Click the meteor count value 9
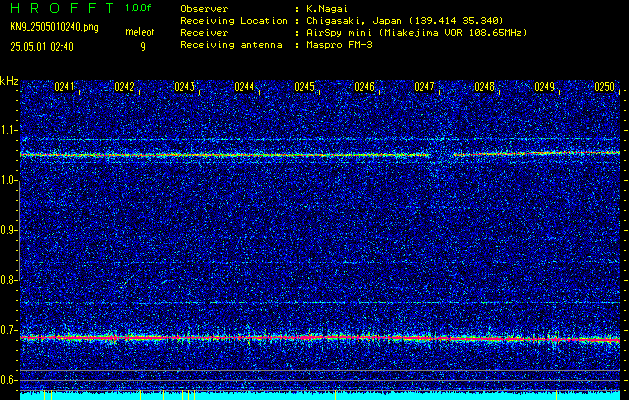The image size is (629, 400). 143,47
